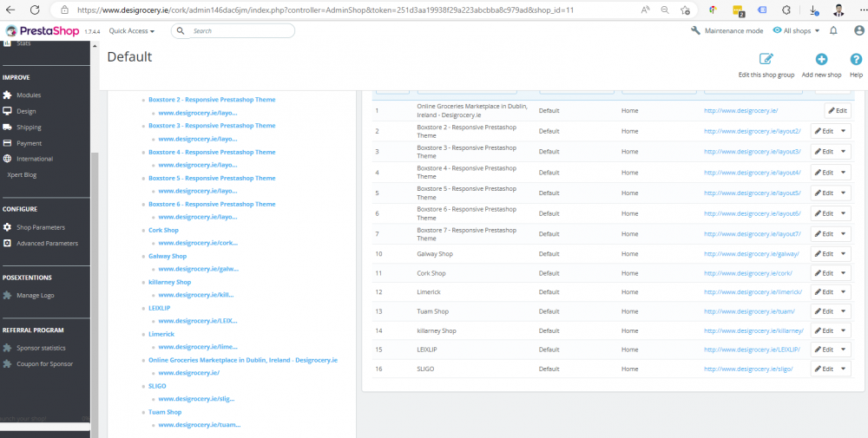Click the Add new shop plus icon

821,59
